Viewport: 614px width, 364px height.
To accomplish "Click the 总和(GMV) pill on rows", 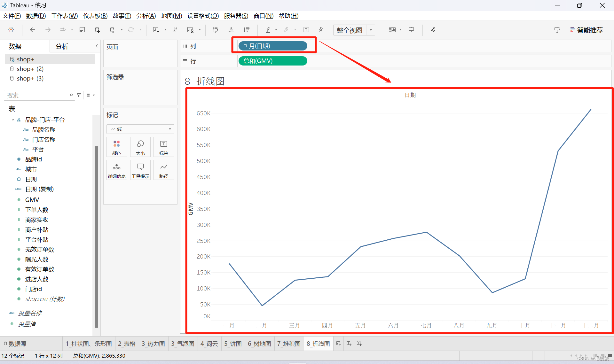I will point(273,61).
